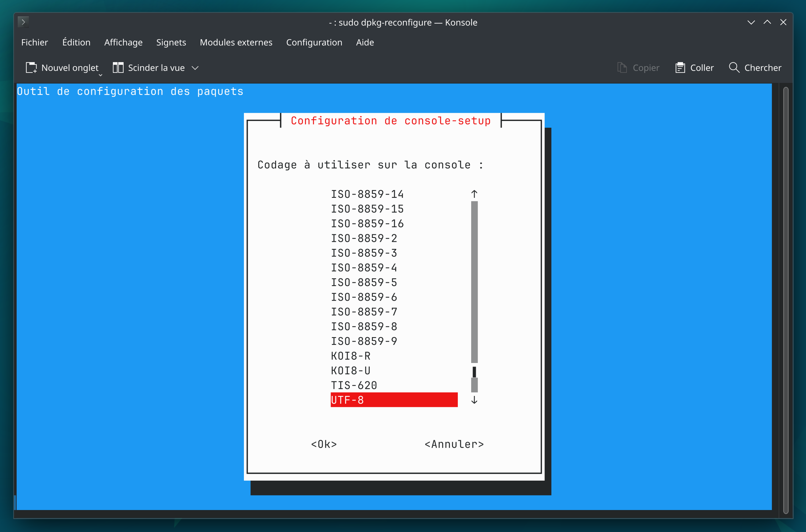Select the ISO-8859-14 encoding
The width and height of the screenshot is (806, 532).
pos(367,194)
